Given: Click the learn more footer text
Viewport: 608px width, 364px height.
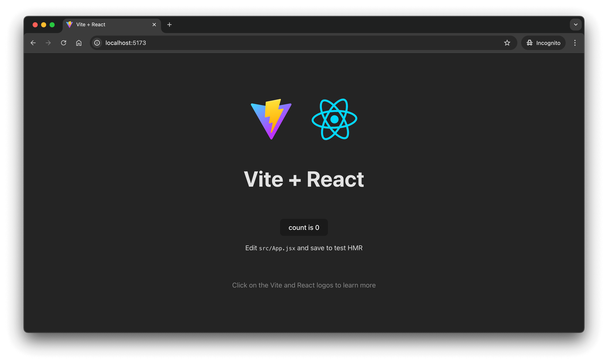Looking at the screenshot, I should 304,285.
